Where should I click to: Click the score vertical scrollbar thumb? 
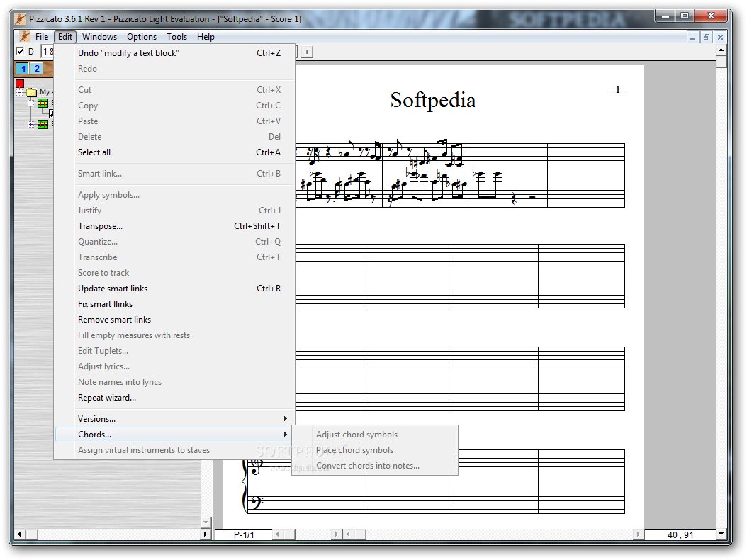click(x=721, y=62)
